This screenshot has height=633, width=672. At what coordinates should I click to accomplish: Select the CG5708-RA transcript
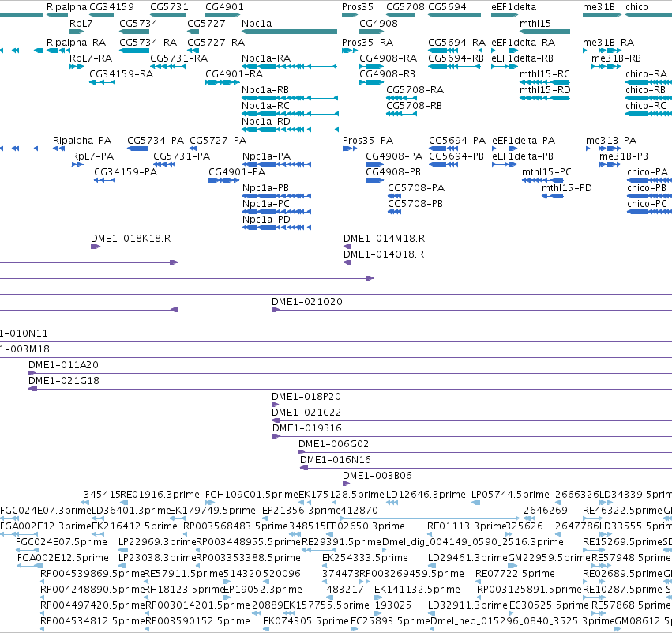[402, 98]
